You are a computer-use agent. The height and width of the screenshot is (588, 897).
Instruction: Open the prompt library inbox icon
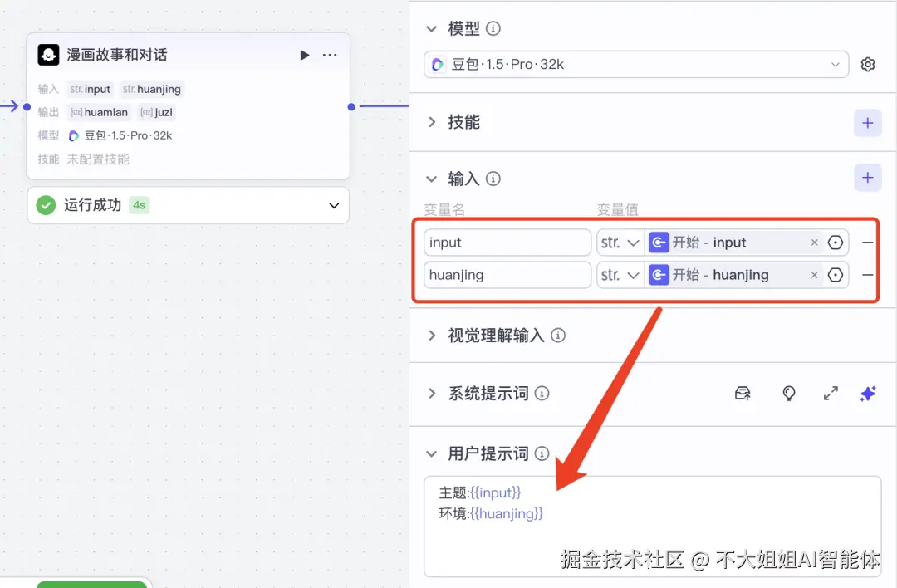(x=743, y=394)
